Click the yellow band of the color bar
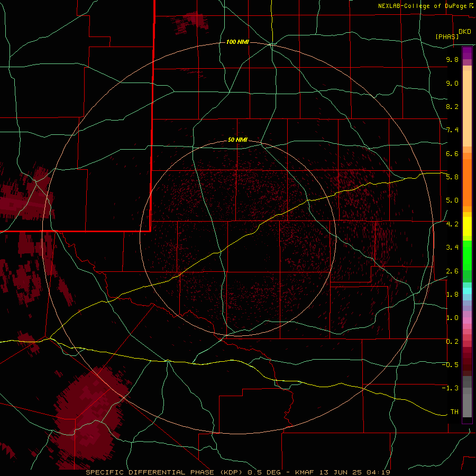Viewport: 476px width, 476px height. (x=467, y=226)
